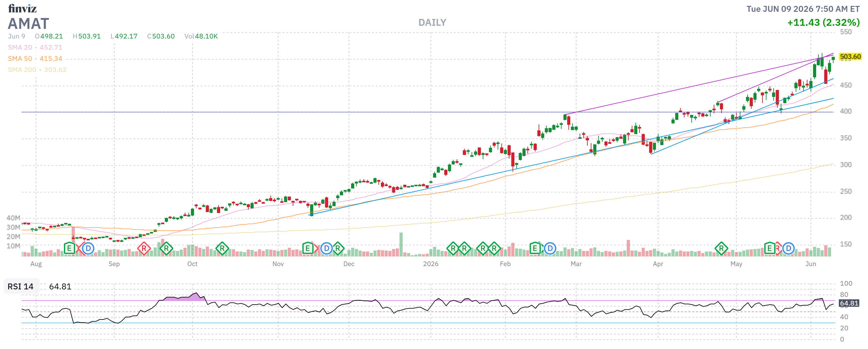Click the 10M volume axis label
This screenshot has width=868, height=349.
tap(13, 246)
